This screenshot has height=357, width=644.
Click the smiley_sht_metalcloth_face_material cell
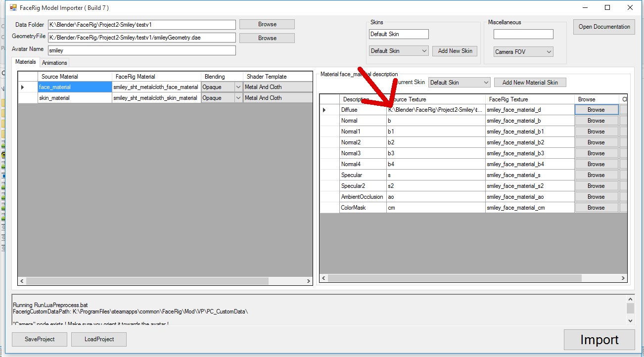point(157,87)
